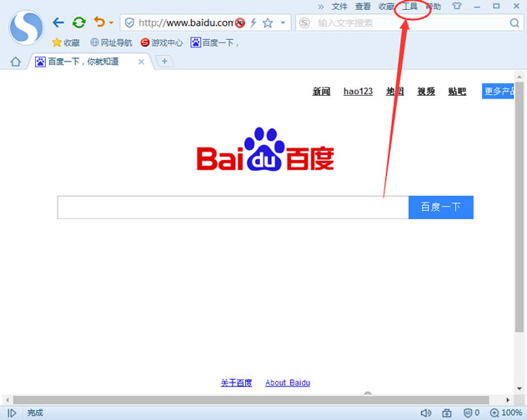Open dropdown next to undo icon
527x420 pixels.
click(111, 22)
